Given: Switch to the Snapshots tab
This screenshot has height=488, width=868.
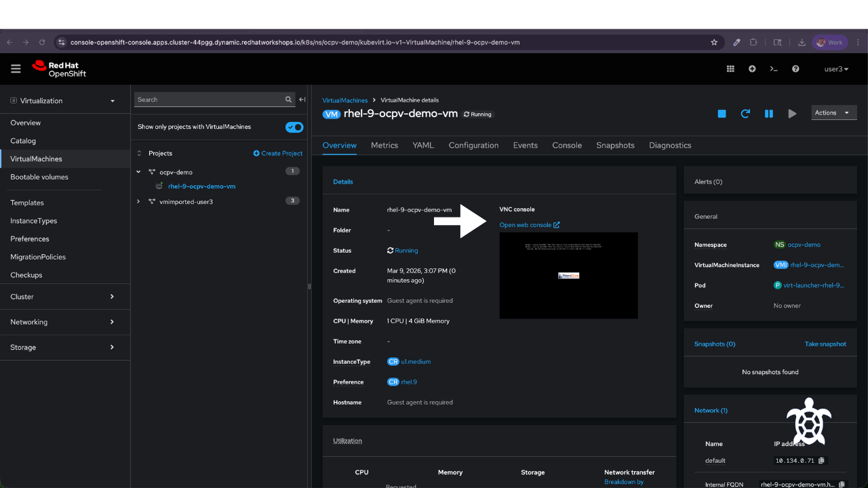Looking at the screenshot, I should (x=615, y=145).
